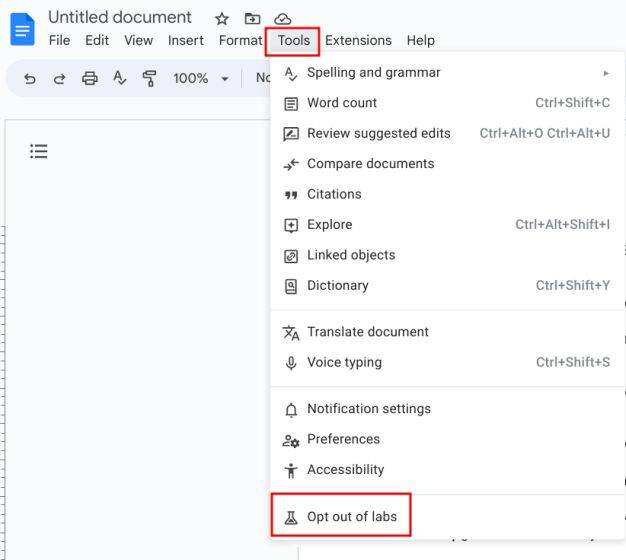
Task: Show the document outline list icon
Action: point(39,151)
